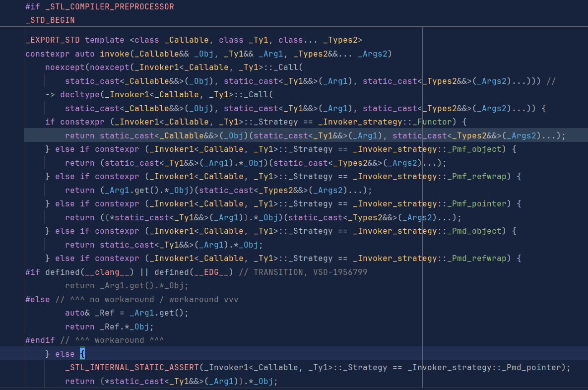Click the "_Pmf_refwrap" strategy identifier
This screenshot has height=390, width=588.
click(x=477, y=177)
